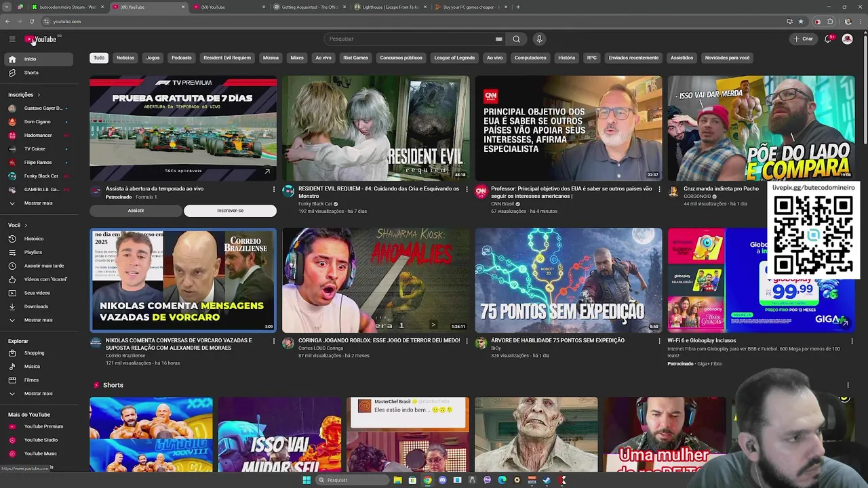Open Filipe Ramos channel subscription
The width and height of the screenshot is (868, 488).
tap(37, 162)
